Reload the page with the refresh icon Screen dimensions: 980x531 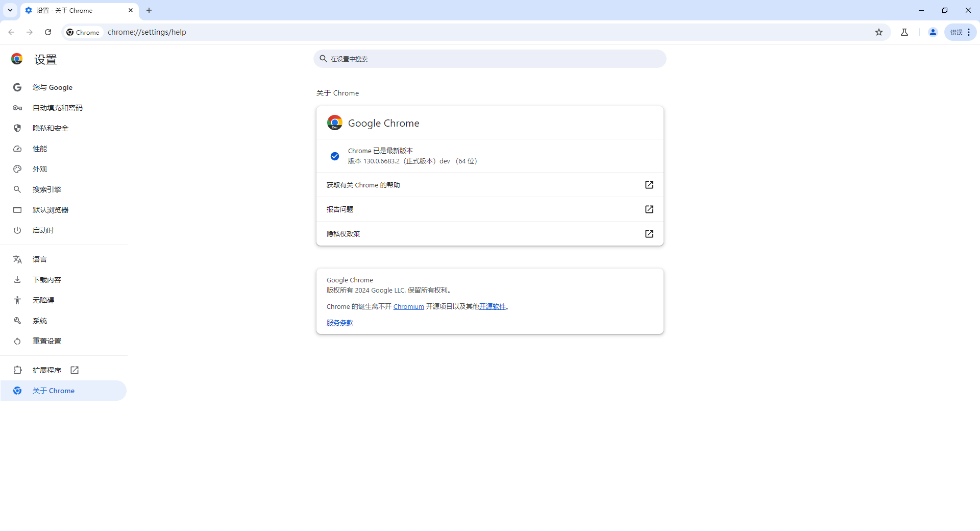48,32
